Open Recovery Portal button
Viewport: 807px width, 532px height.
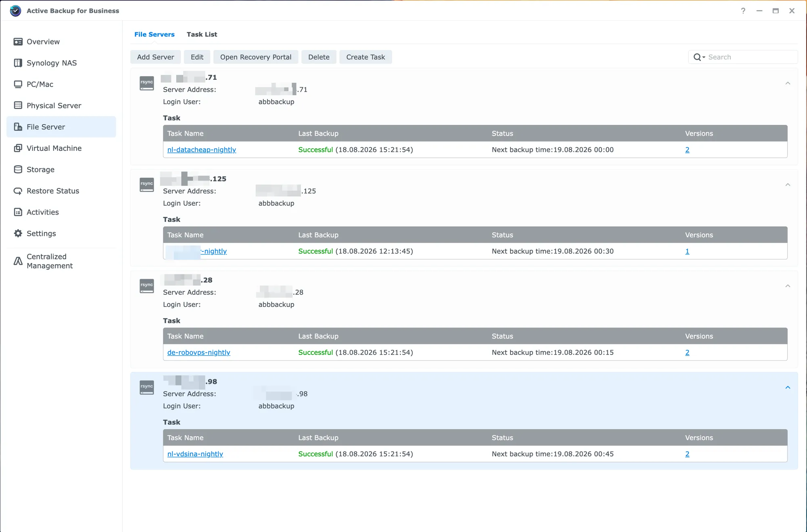pos(255,57)
